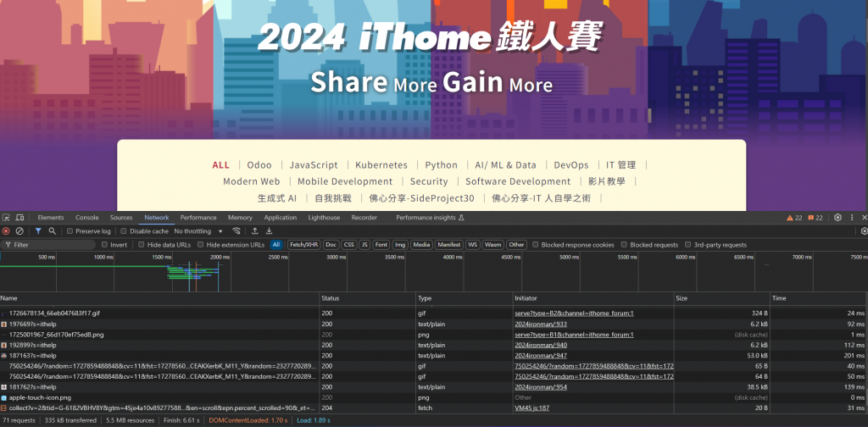Open the Performance insights tab
Image resolution: width=868 pixels, height=427 pixels.
[x=430, y=218]
